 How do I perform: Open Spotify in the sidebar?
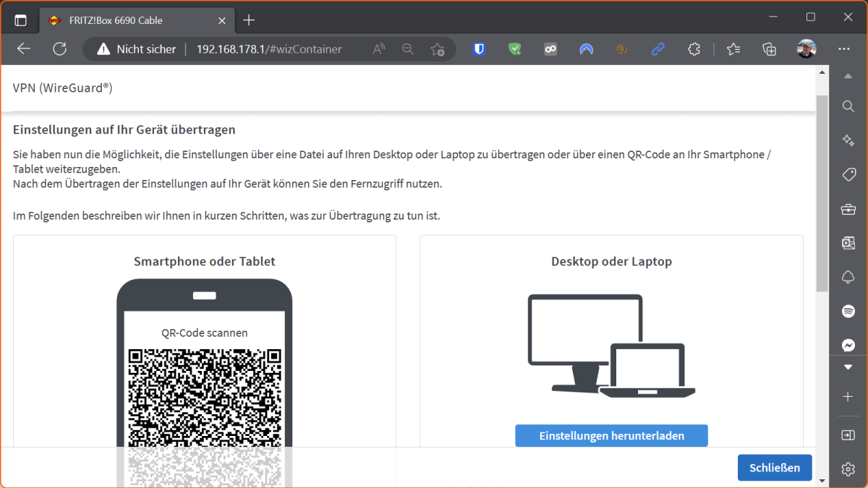pyautogui.click(x=848, y=311)
